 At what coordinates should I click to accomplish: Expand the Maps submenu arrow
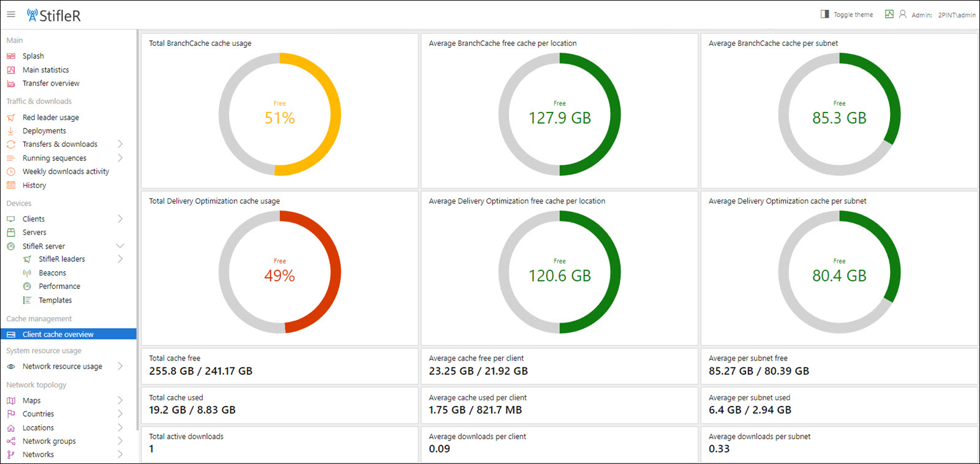[x=120, y=400]
